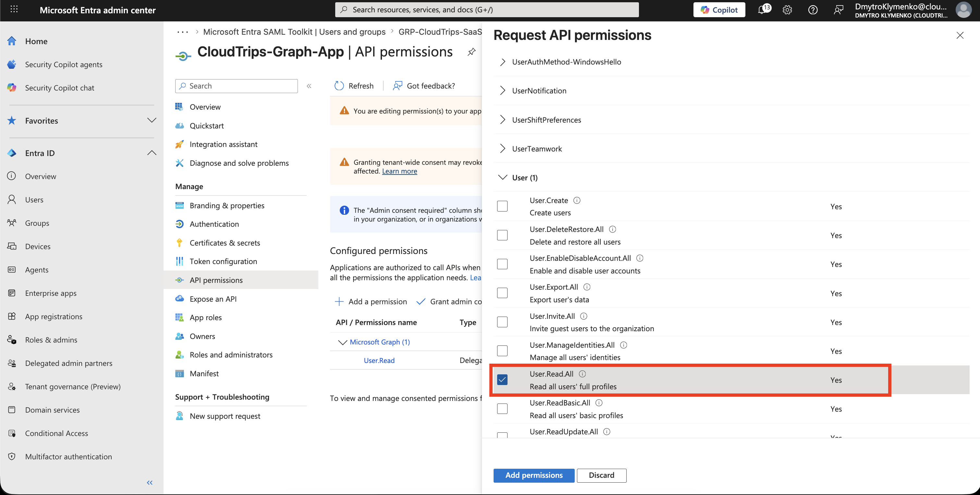Image resolution: width=980 pixels, height=495 pixels.
Task: Open the User.Read permission link
Action: tap(379, 360)
